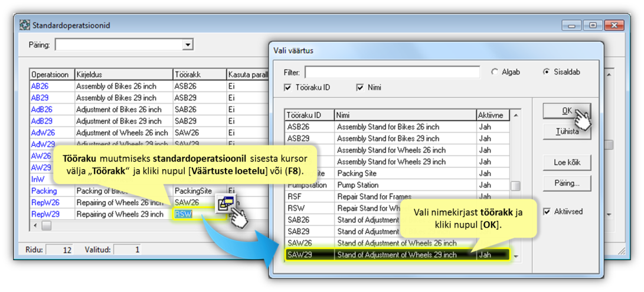Click the Kirjeldus column header
The image size is (644, 292).
(123, 74)
